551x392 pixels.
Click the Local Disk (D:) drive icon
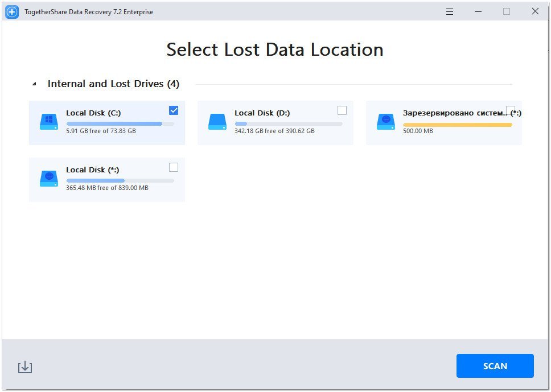[x=217, y=122]
